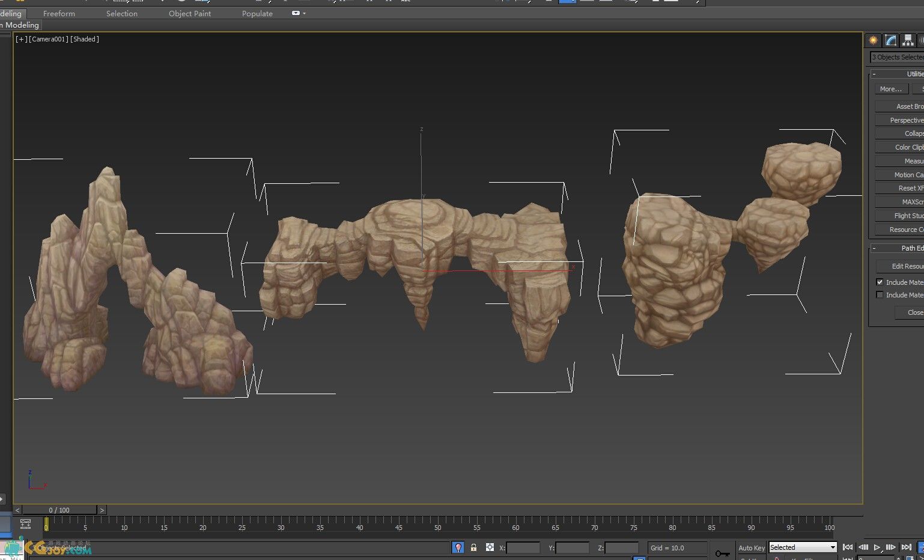
Task: Check the second Include Materials checkbox
Action: [x=880, y=294]
